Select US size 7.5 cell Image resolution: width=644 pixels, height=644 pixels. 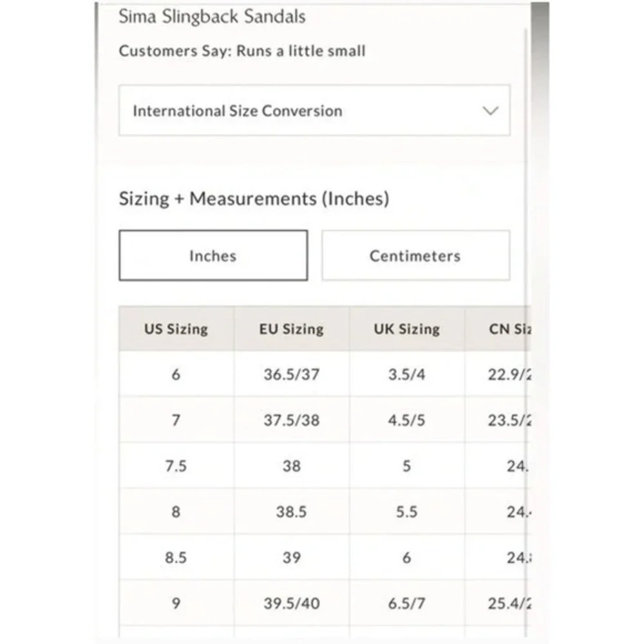pyautogui.click(x=176, y=466)
